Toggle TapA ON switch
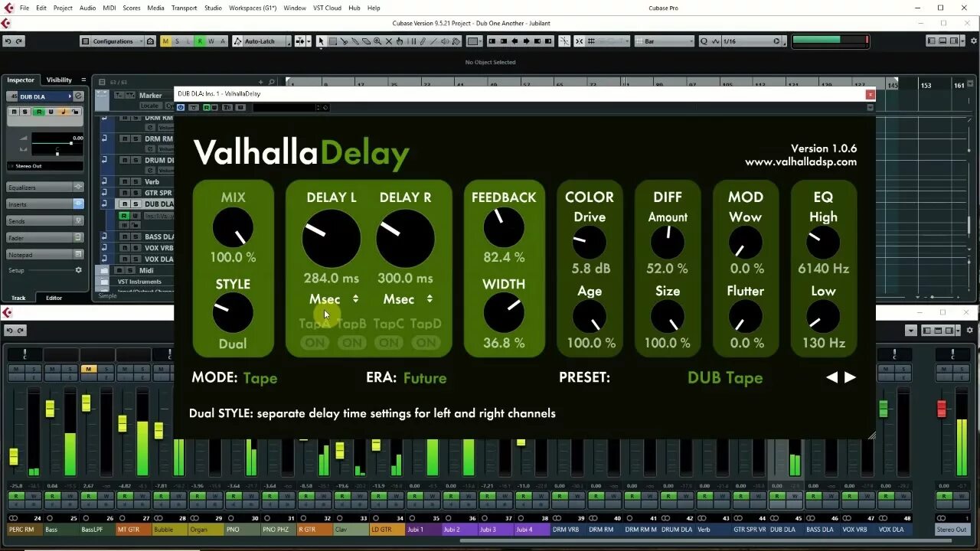980x551 pixels. (x=315, y=343)
